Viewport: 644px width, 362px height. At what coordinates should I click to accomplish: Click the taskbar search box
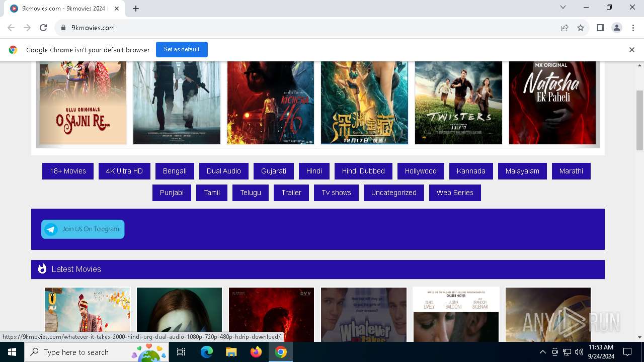pyautogui.click(x=97, y=352)
